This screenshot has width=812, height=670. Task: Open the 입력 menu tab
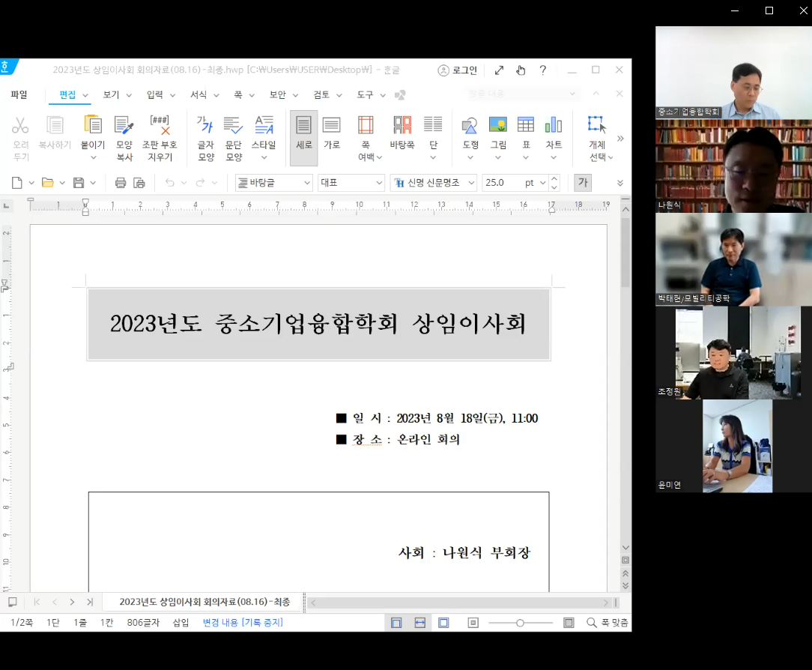(154, 94)
